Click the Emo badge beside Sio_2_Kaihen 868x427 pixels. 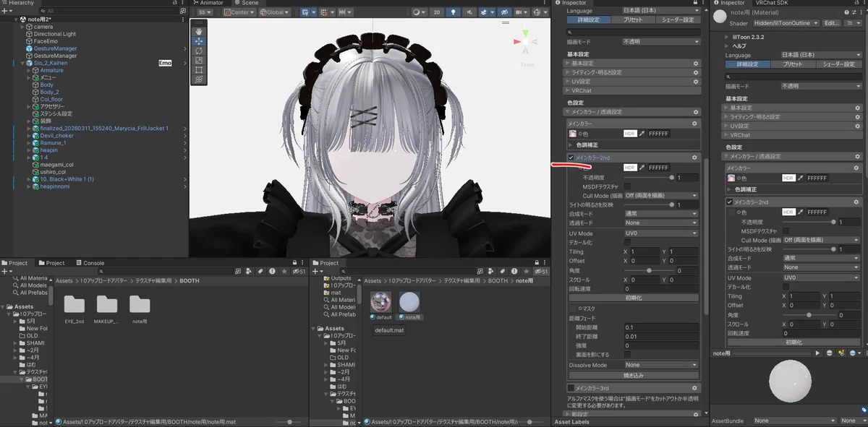(165, 63)
